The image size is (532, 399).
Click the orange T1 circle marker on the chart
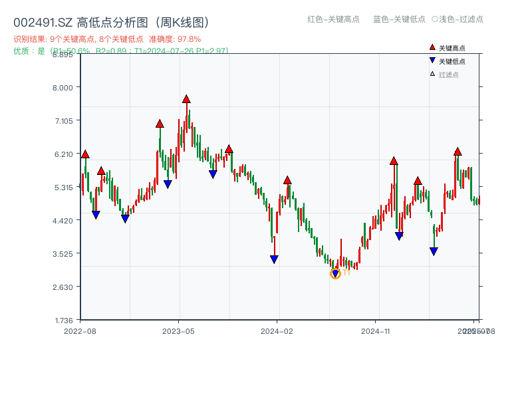pos(335,273)
